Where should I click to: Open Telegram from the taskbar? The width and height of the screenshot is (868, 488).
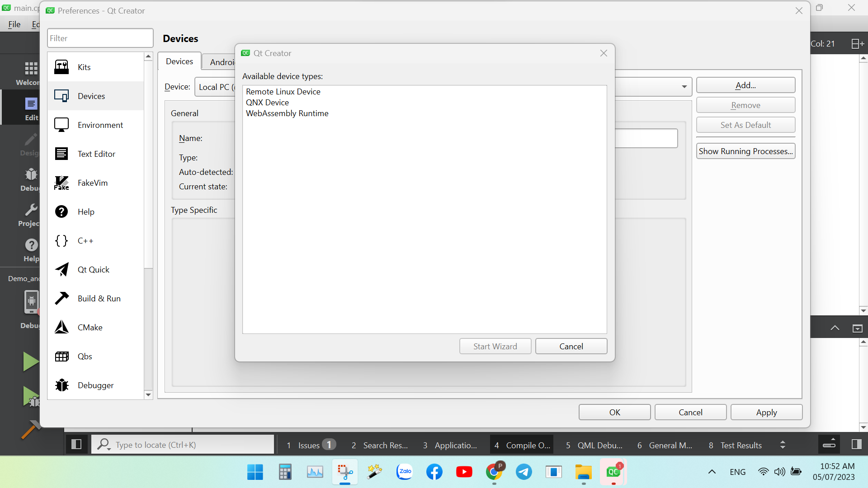(524, 472)
